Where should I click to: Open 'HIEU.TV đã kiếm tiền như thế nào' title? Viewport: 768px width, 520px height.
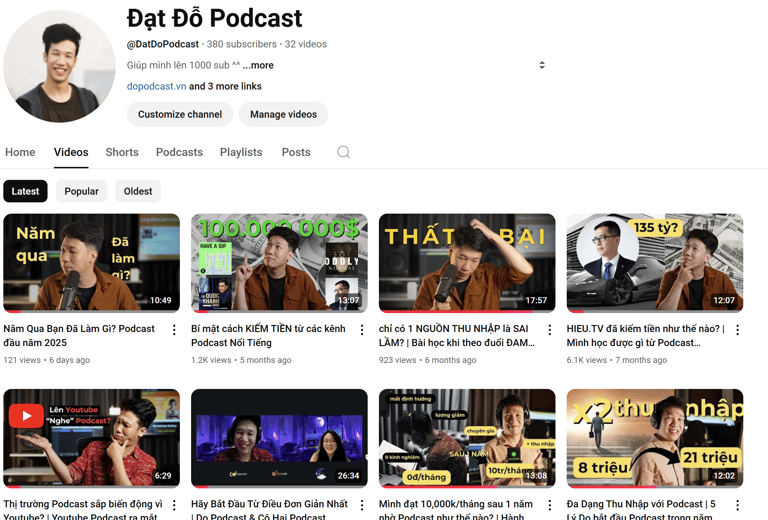click(646, 335)
